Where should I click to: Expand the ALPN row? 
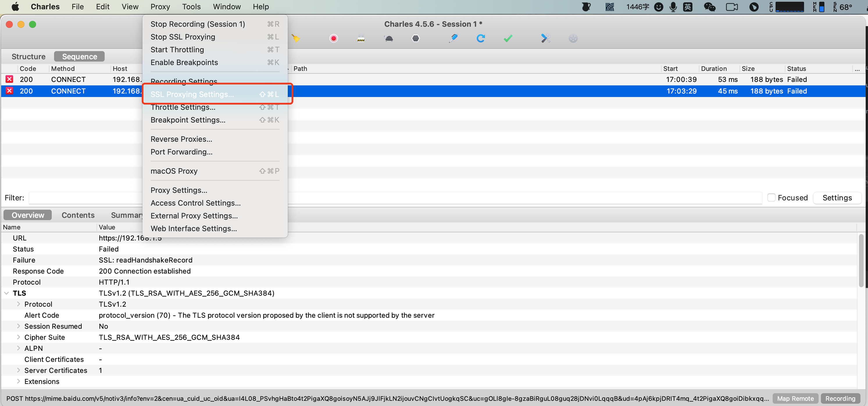pos(18,348)
